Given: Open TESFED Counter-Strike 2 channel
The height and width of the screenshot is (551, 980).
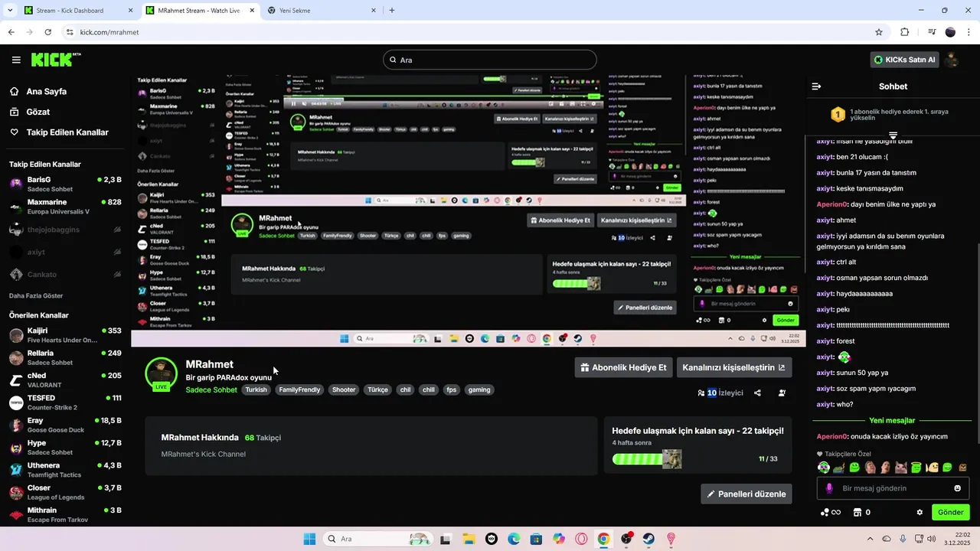Looking at the screenshot, I should tap(64, 403).
